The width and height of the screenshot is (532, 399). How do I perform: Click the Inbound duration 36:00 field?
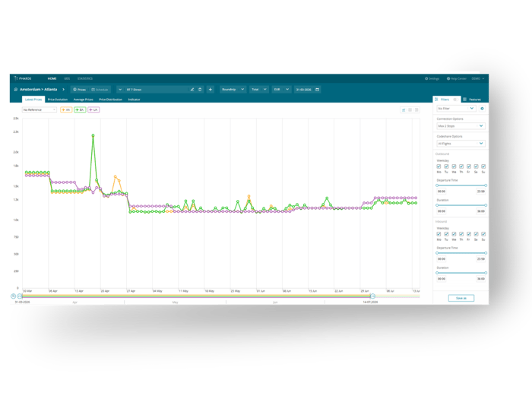pyautogui.click(x=481, y=279)
